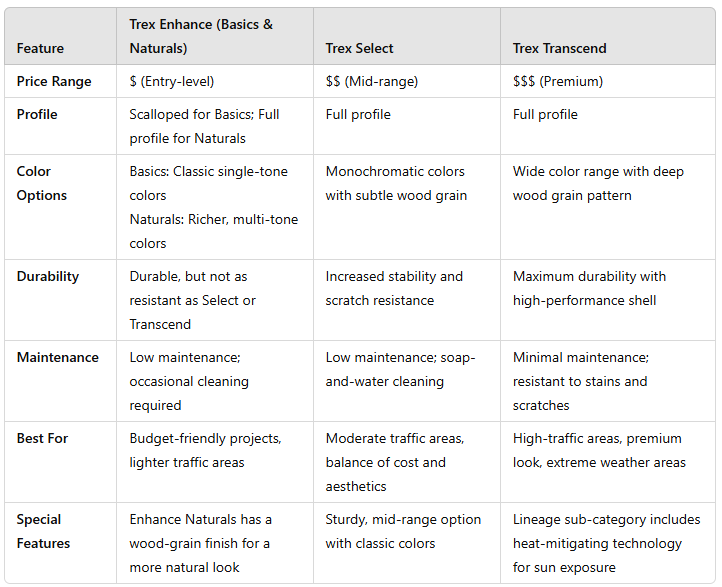Screen dimensions: 722x587
Task: Click the Monochromatic colors cell
Action: tap(395, 183)
